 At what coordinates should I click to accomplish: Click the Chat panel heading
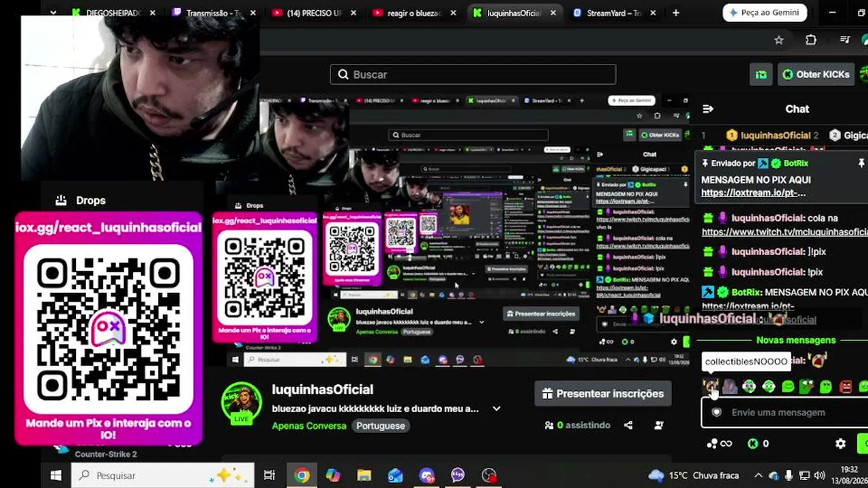[x=797, y=109]
